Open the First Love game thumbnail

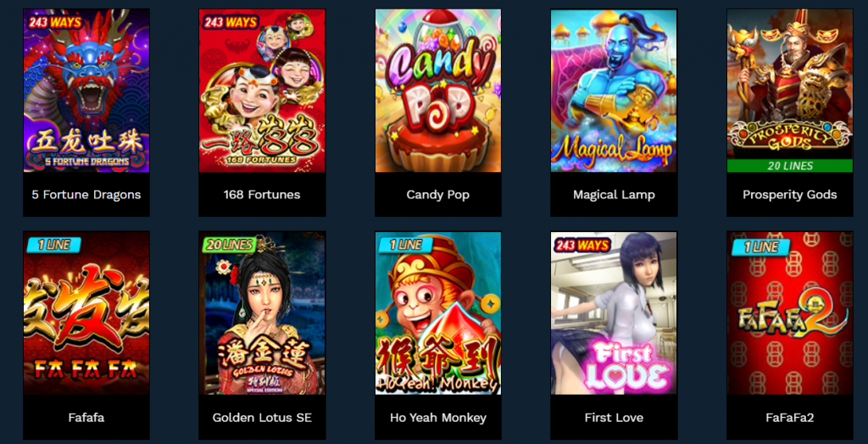[x=614, y=313]
